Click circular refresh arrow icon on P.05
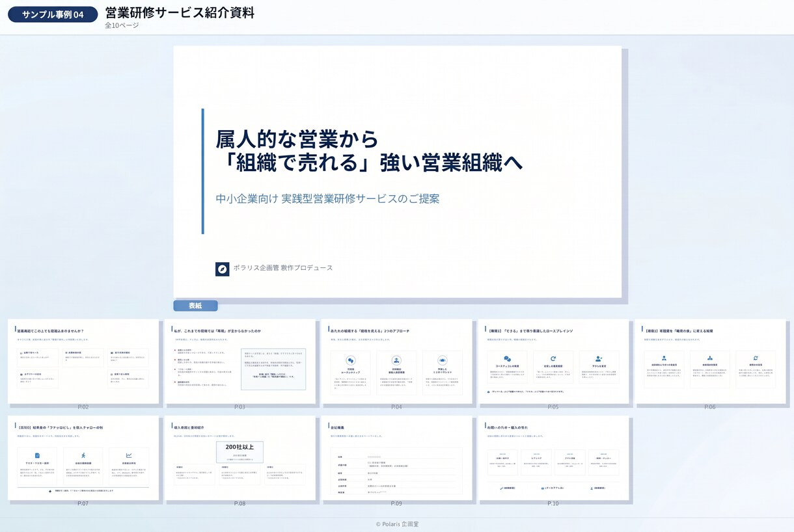Image resolution: width=794 pixels, height=532 pixels. [553, 358]
